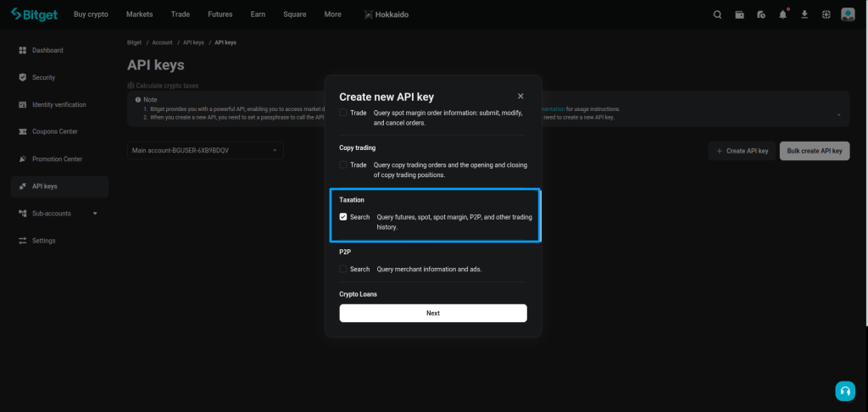Open the Main account selector dropdown
The height and width of the screenshot is (412, 868).
tap(204, 151)
